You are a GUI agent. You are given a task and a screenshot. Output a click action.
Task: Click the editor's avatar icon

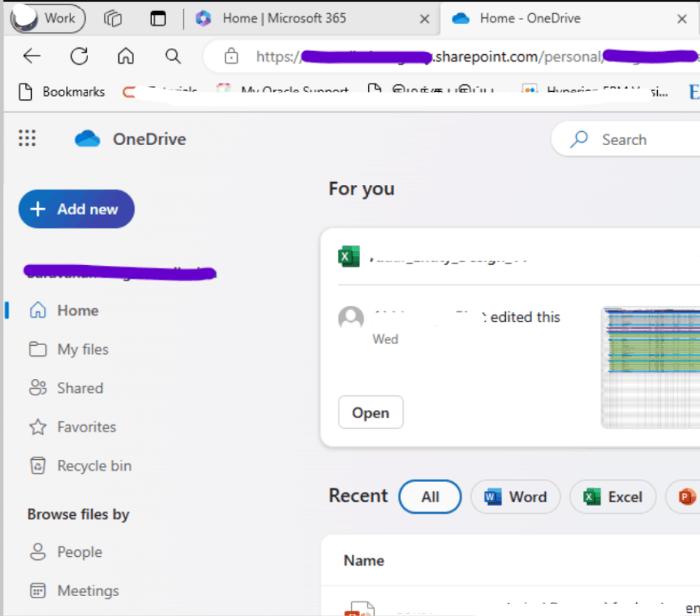351,318
